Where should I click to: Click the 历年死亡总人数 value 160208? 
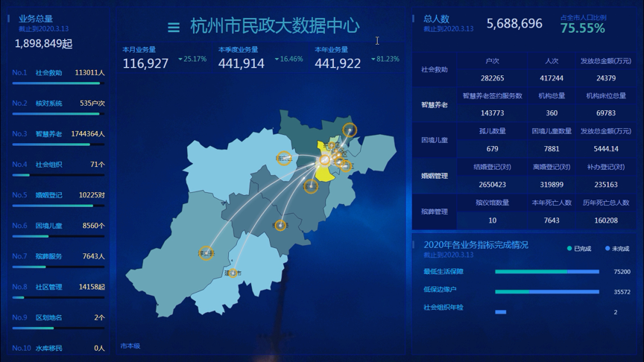coord(606,220)
